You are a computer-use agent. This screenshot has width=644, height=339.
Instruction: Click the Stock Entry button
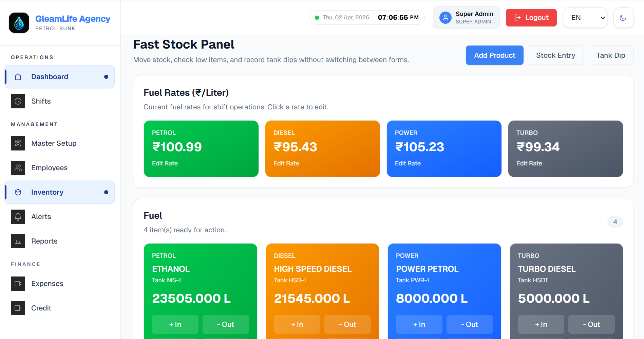(x=555, y=55)
